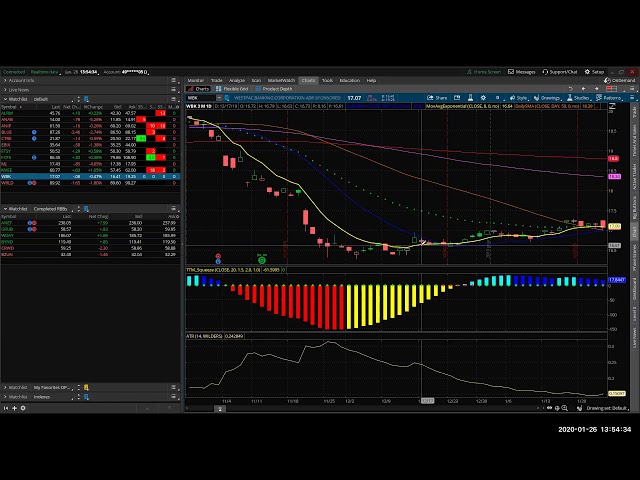Switch to the Analyze tab
The width and height of the screenshot is (640, 480).
237,80
